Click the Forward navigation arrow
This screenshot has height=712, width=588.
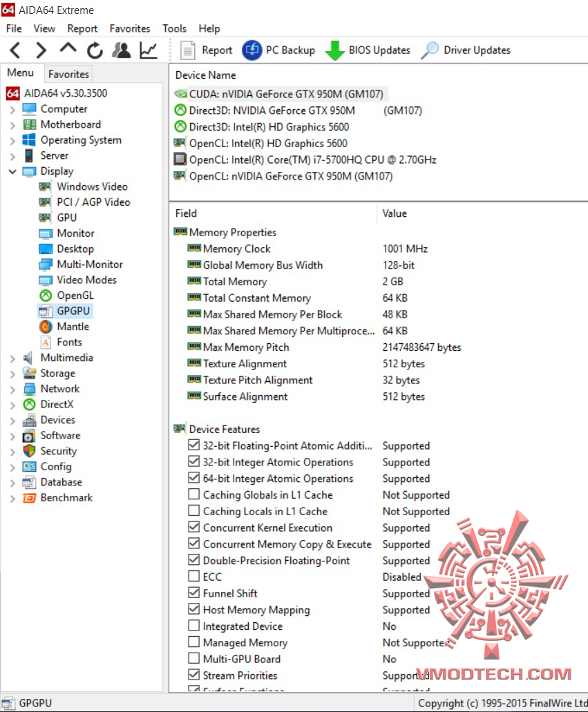41,50
